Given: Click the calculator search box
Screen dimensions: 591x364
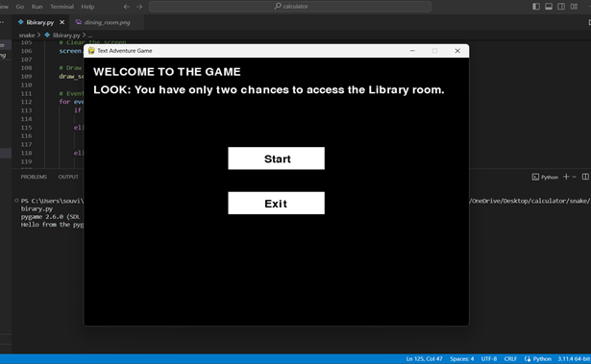Looking at the screenshot, I should 290,7.
